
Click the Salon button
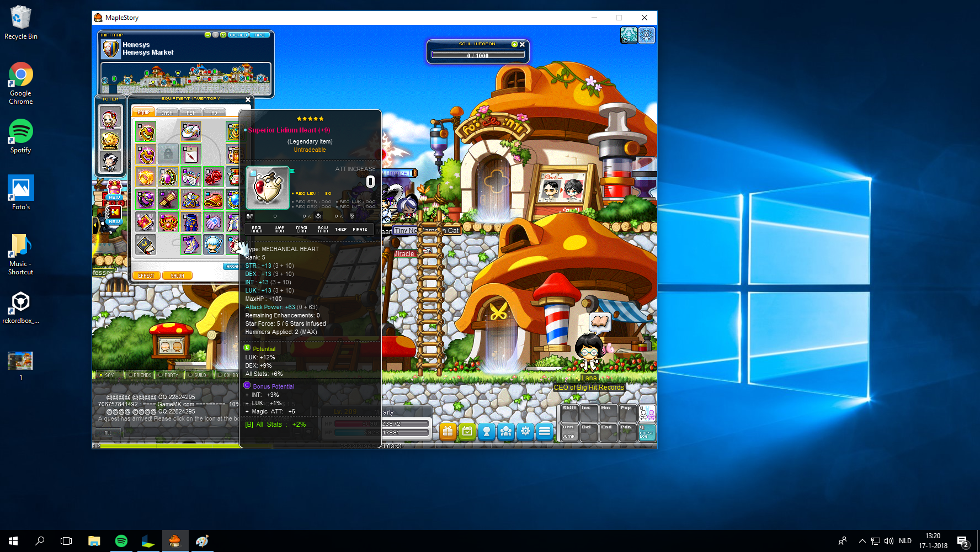tap(177, 275)
